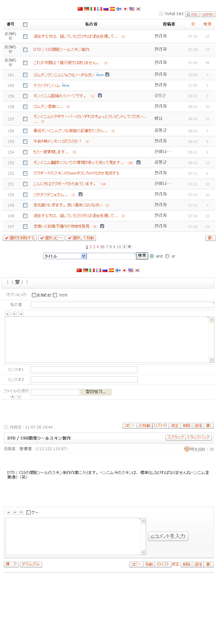The height and width of the screenshot is (644, 218).
Task: Click the Italy flag above the post list
Action: [x=93, y=9]
